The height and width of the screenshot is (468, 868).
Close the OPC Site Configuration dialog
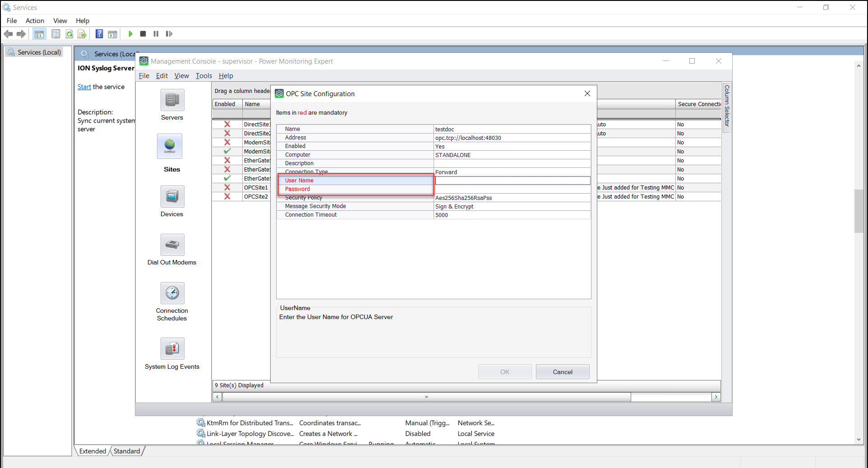click(x=587, y=93)
